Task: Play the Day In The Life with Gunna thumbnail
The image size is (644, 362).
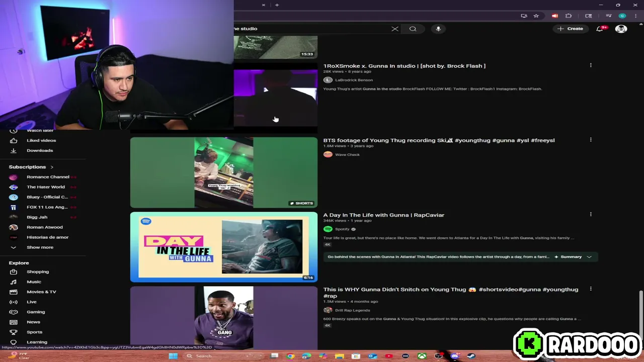Action: (224, 247)
